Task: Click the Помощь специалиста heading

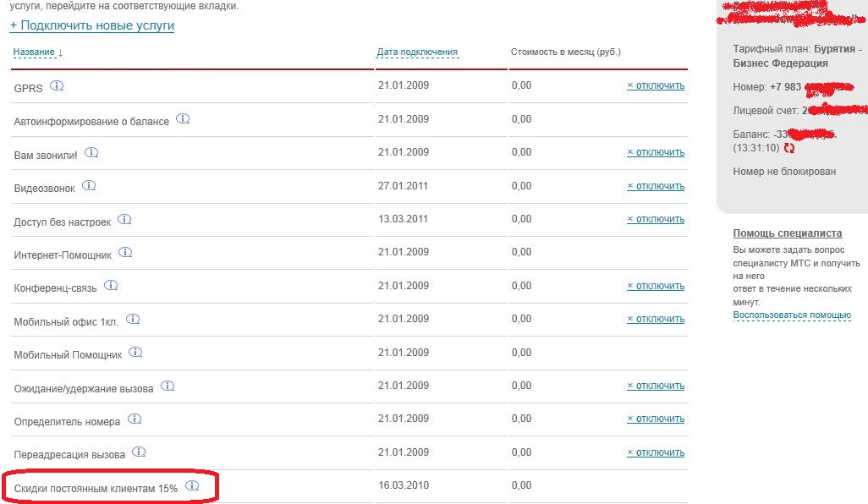Action: click(x=787, y=233)
